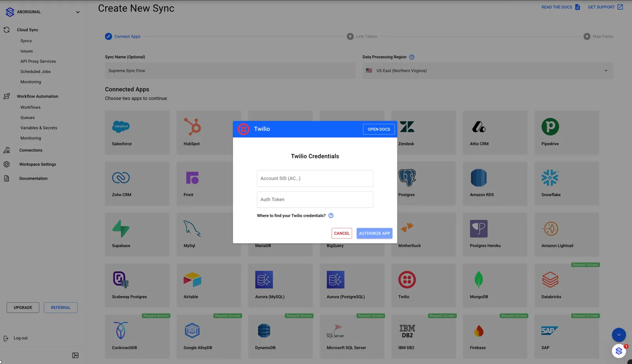Click the Twilio tile in the apps grid

(x=423, y=285)
